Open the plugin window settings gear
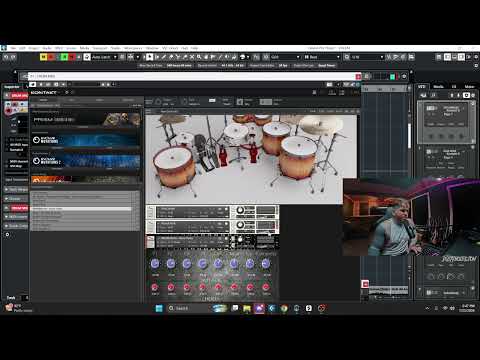This screenshot has height=360, width=480. 404,77
